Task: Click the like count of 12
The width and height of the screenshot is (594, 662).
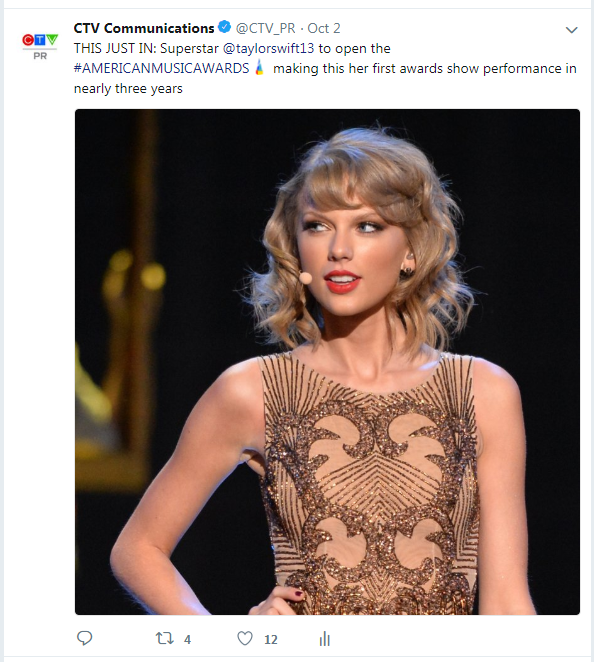Action: coord(271,640)
